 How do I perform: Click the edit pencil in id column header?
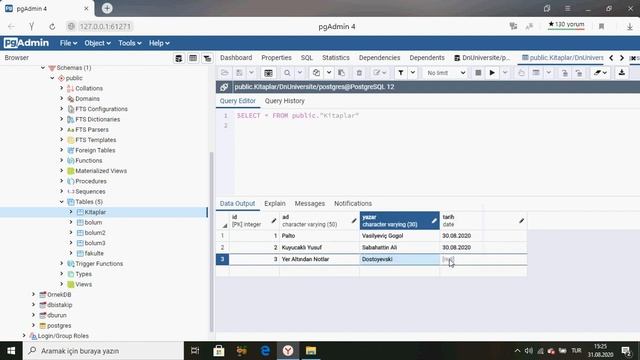click(x=274, y=221)
